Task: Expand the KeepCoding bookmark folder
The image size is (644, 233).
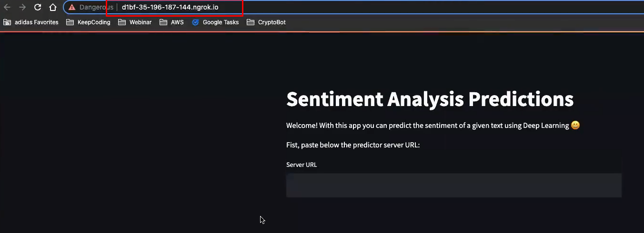Action: click(88, 22)
